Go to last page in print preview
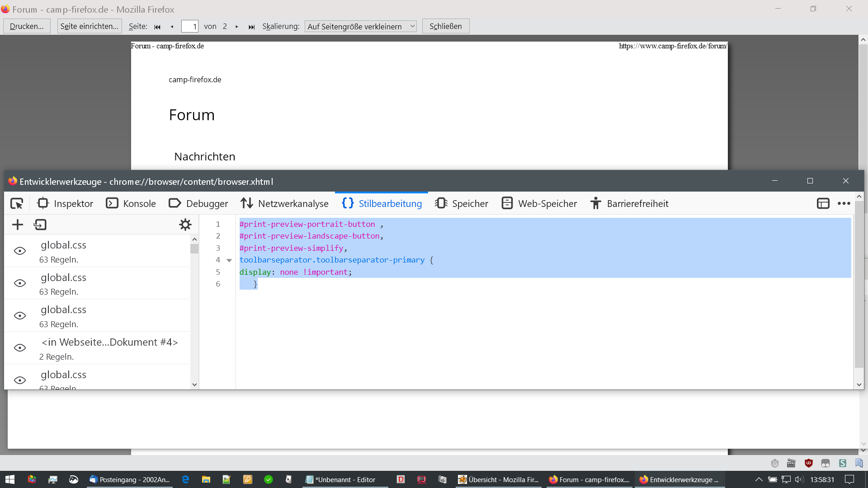This screenshot has width=868, height=488. point(251,27)
